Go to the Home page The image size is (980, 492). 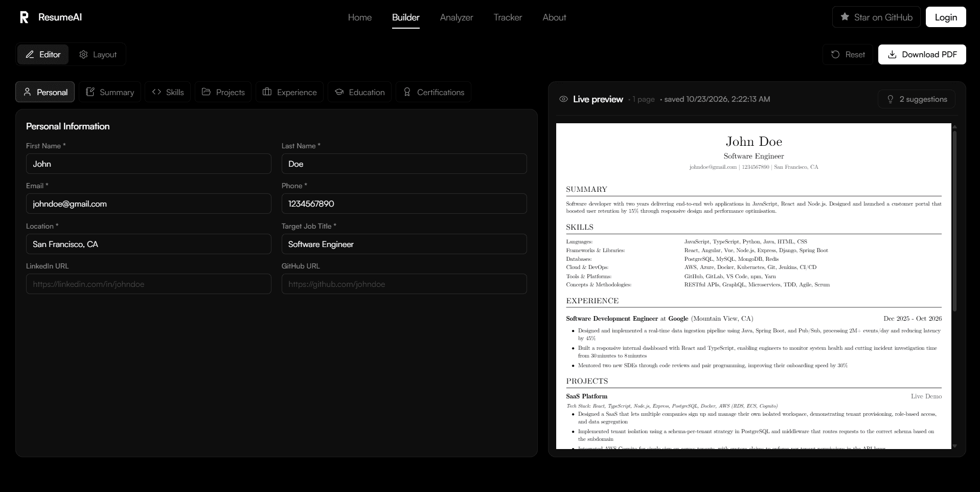[x=360, y=17]
